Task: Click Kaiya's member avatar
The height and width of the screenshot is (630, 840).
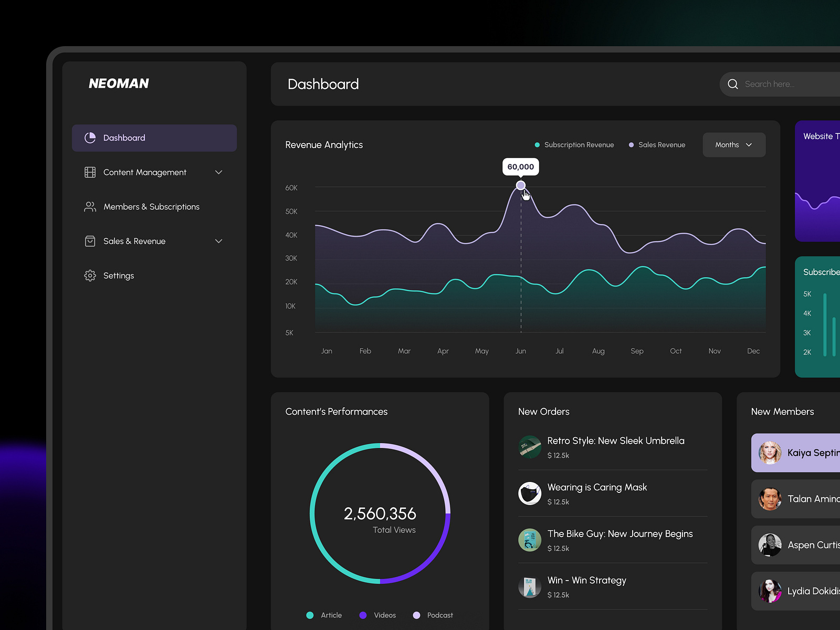Action: pyautogui.click(x=770, y=453)
